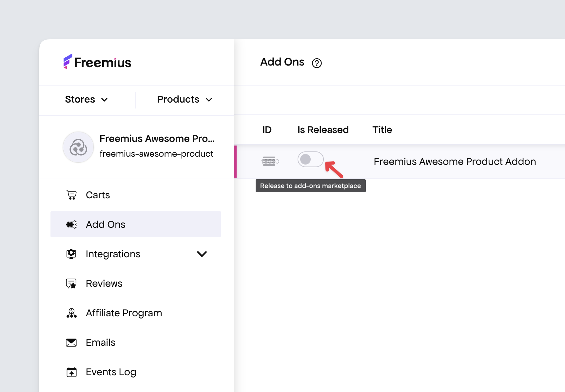The image size is (565, 392).
Task: Go to Reviews page
Action: (136, 284)
